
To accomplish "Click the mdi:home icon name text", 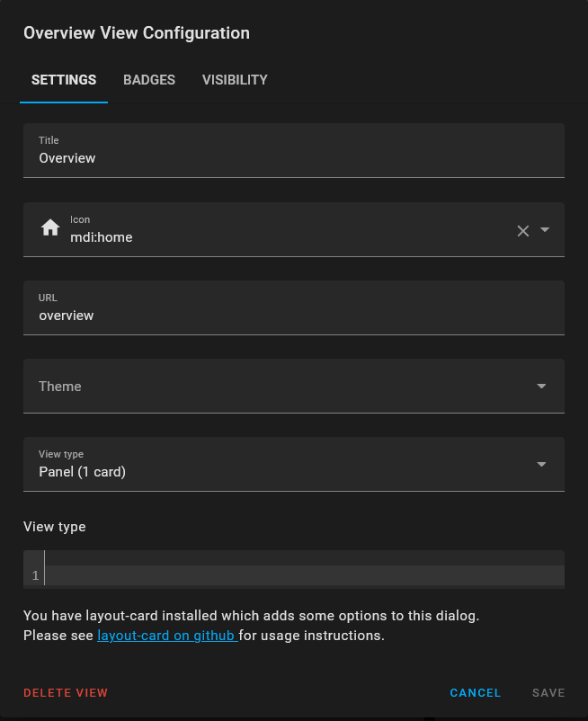I will coord(102,237).
